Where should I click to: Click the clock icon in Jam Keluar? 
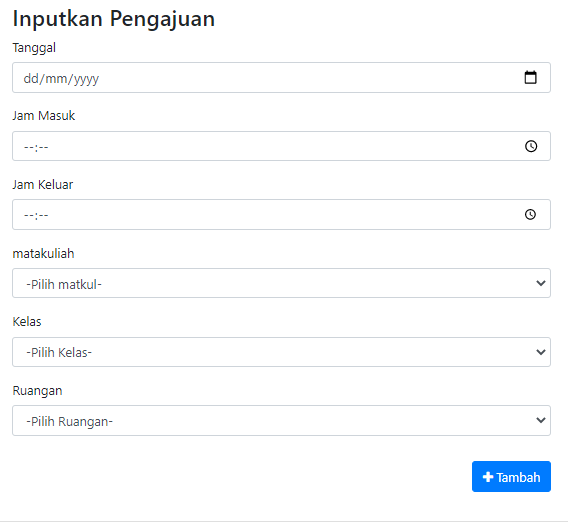pos(530,214)
